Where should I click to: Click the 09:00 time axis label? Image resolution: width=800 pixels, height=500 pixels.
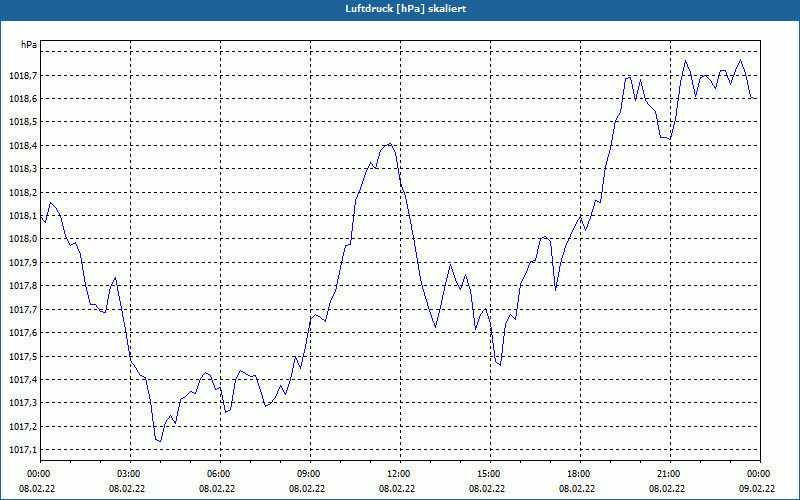[310, 474]
